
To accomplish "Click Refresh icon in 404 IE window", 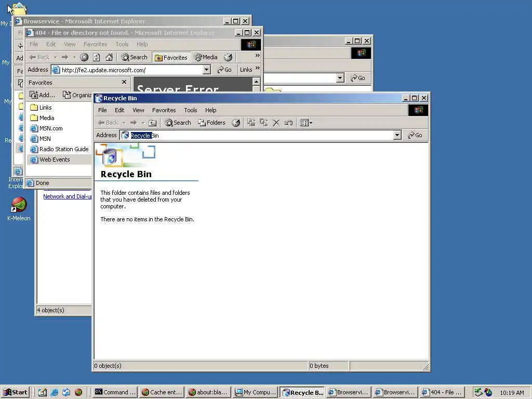I will click(96, 57).
